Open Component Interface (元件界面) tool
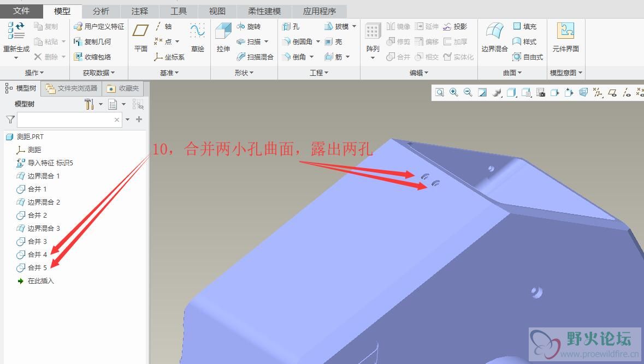The image size is (644, 364). click(565, 37)
